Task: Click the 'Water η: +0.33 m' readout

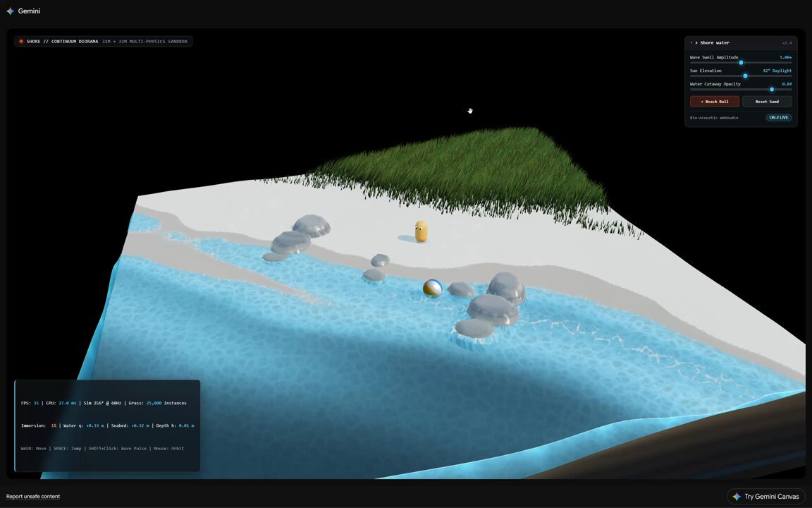Action: tap(83, 426)
